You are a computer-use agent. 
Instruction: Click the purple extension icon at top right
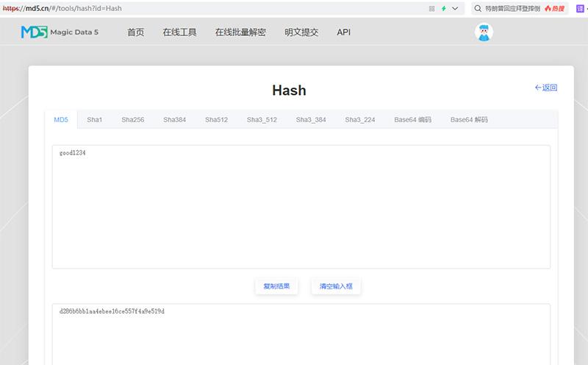580,8
